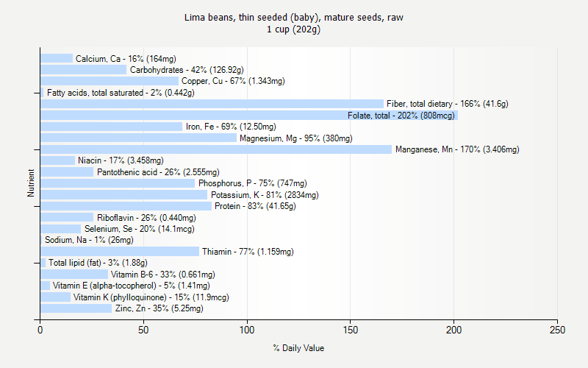Screen dimensions: 588x368
Task: Click the Vitamin B-6 33% bar
Action: 74,274
